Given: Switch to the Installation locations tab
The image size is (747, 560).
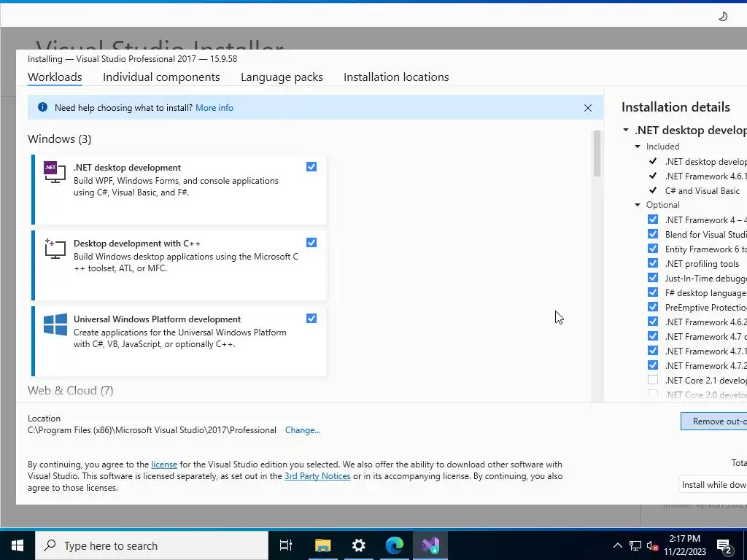Looking at the screenshot, I should click(x=396, y=77).
